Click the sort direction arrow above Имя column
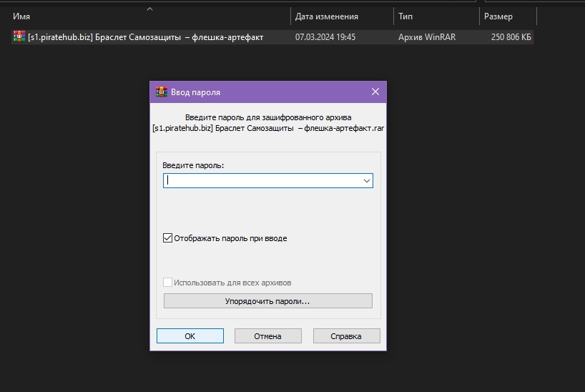This screenshot has width=585, height=392. [x=149, y=9]
